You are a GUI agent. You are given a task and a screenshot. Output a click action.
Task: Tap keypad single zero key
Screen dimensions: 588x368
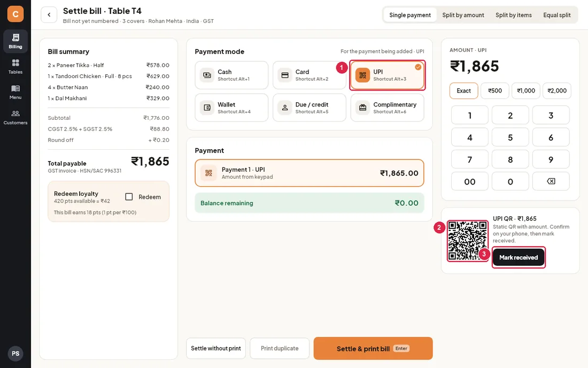pyautogui.click(x=510, y=181)
